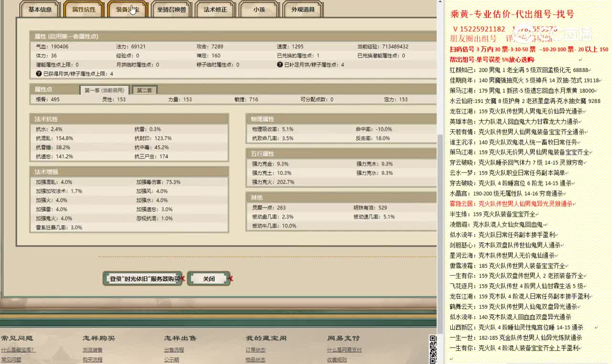Click 红颜知己 line in right document
Image resolution: width=612 pixels, height=364 pixels.
tap(519, 70)
